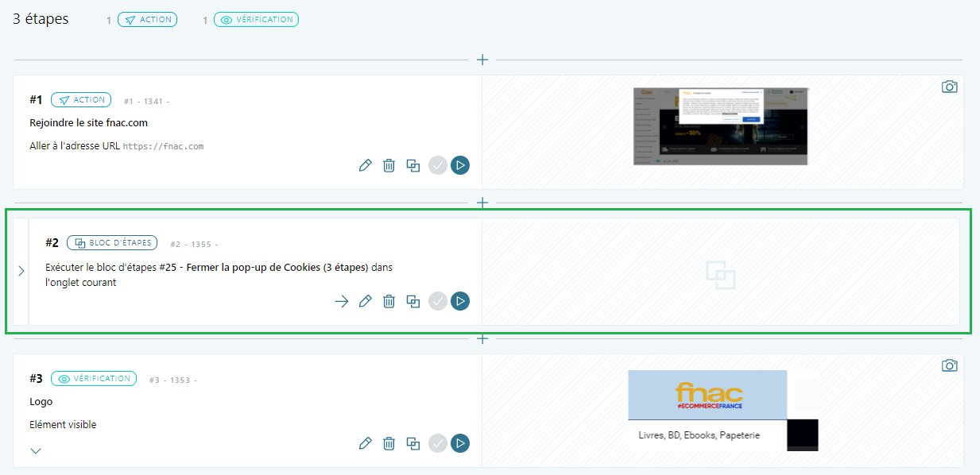
Task: Delete step #2 using the trash icon
Action: pos(389,301)
